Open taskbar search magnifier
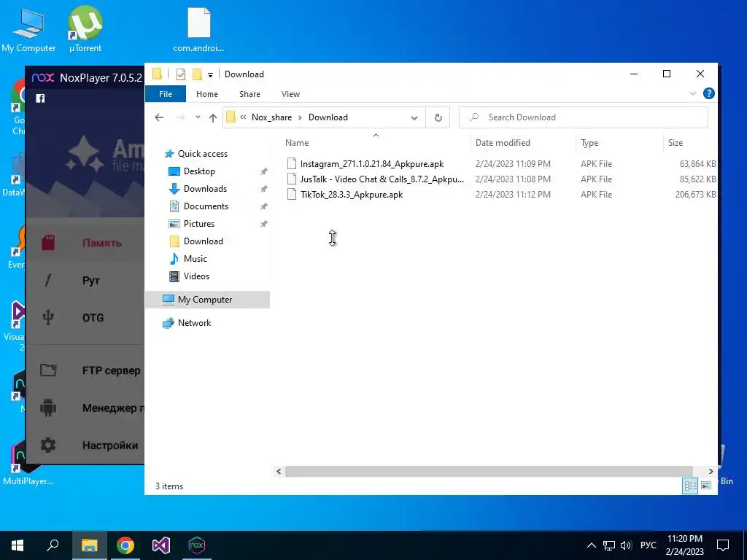Screen dimensions: 747x560 tap(53, 545)
